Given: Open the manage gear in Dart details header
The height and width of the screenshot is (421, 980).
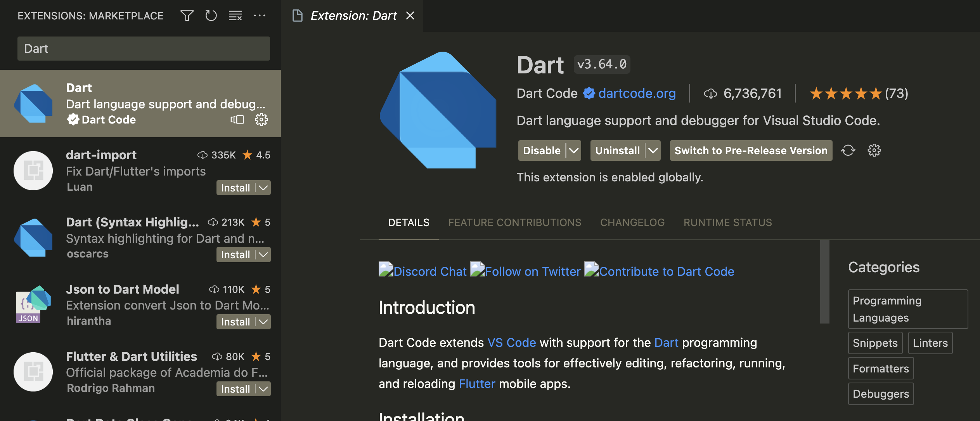Looking at the screenshot, I should (874, 150).
